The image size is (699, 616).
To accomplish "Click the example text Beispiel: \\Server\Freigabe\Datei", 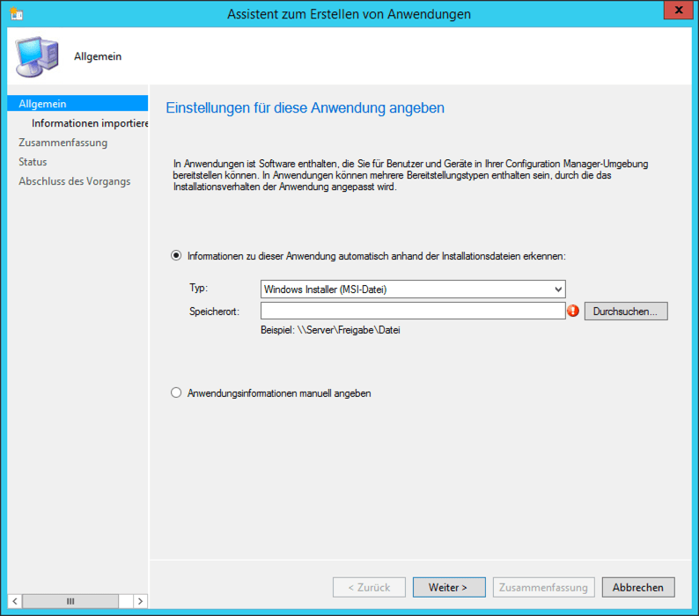I will [330, 330].
